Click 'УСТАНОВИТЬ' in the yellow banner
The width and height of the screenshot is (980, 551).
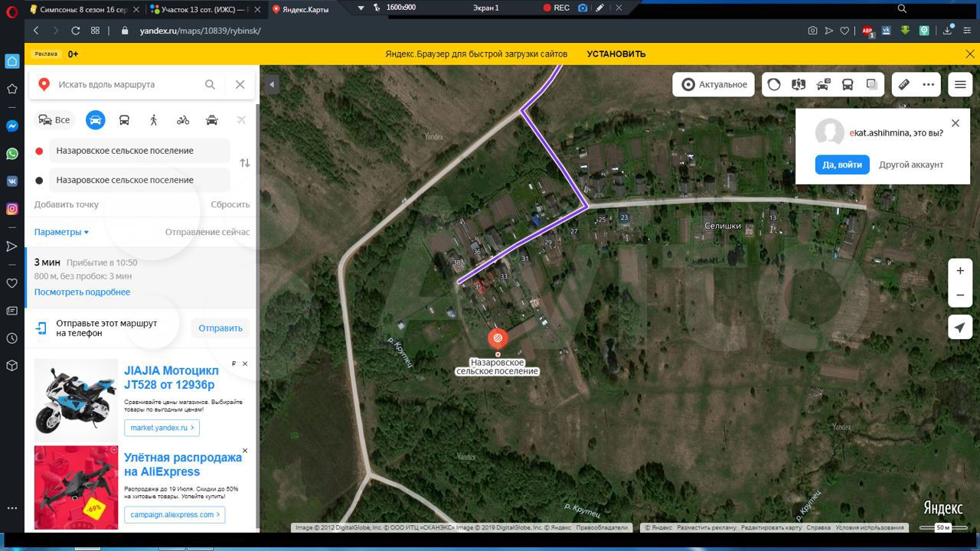coord(616,54)
